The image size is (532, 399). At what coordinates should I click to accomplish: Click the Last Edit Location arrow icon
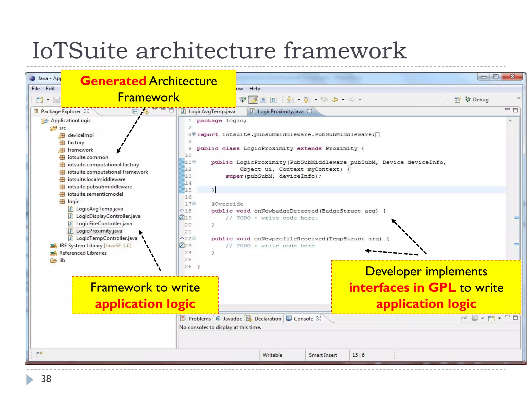tap(324, 99)
